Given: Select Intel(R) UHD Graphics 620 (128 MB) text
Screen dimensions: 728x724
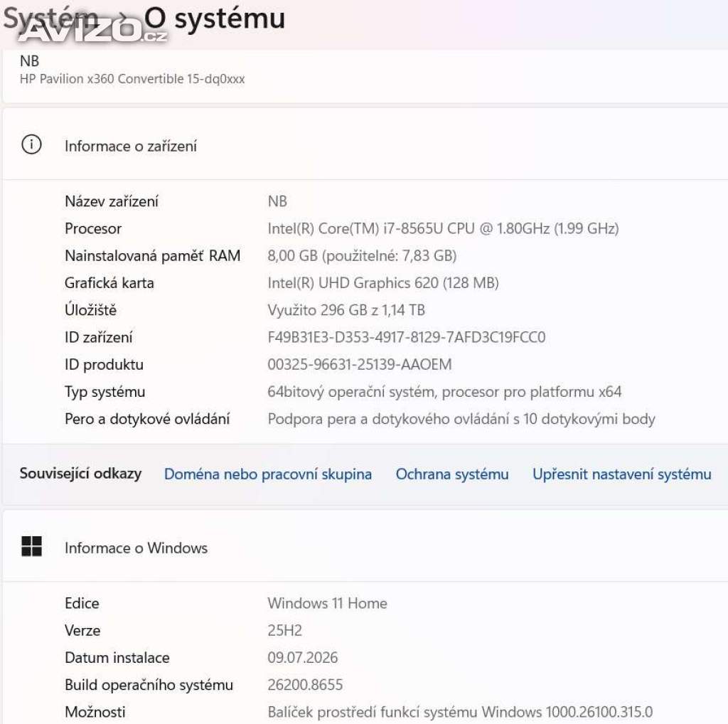Looking at the screenshot, I should 383,283.
